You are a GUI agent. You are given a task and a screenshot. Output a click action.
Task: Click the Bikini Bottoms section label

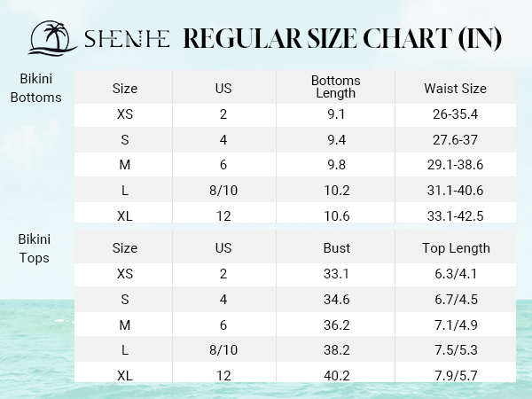click(36, 88)
